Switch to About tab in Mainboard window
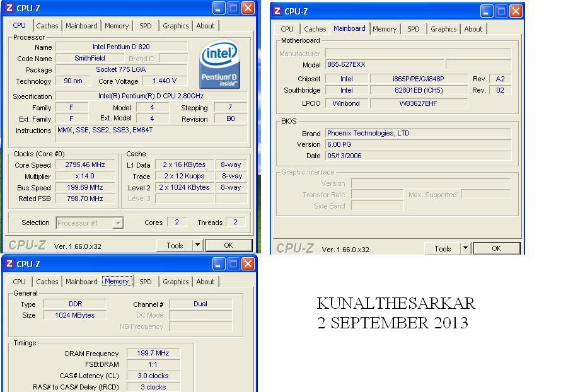 (473, 29)
